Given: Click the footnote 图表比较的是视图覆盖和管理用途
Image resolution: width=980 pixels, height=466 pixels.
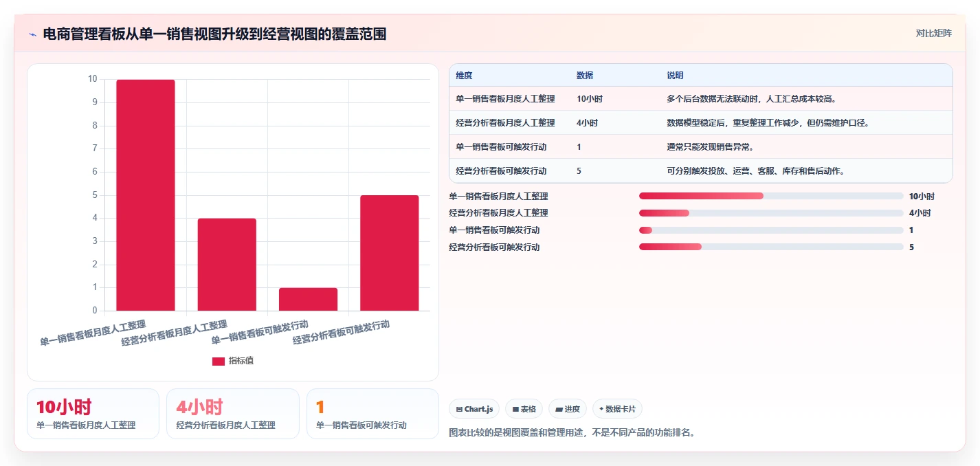Looking at the screenshot, I should pos(572,433).
